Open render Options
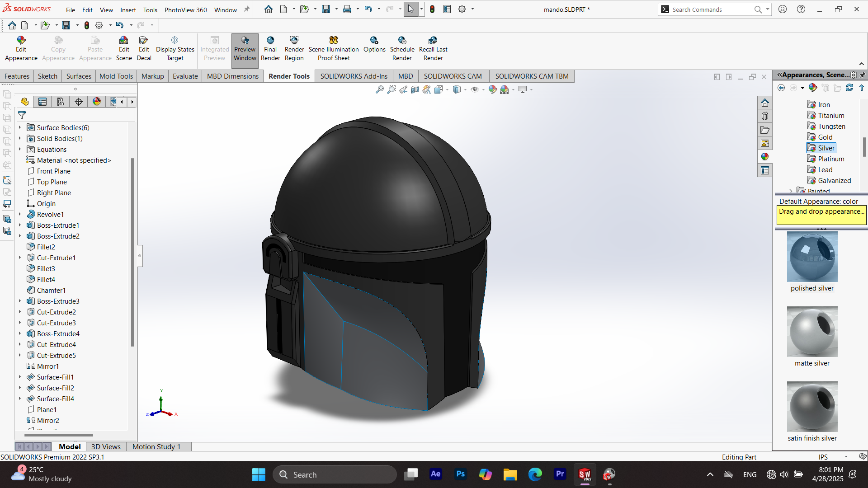 point(374,44)
